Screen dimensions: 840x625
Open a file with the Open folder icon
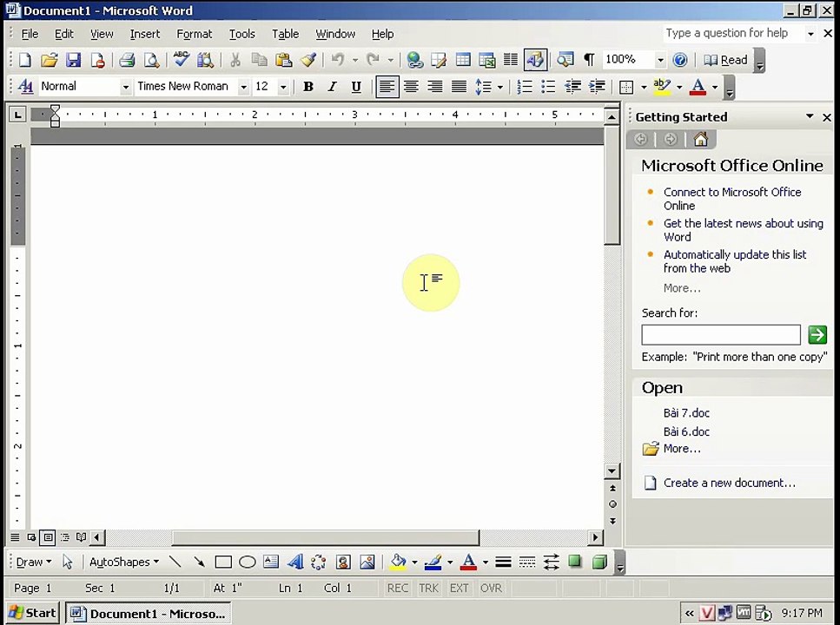[x=49, y=60]
